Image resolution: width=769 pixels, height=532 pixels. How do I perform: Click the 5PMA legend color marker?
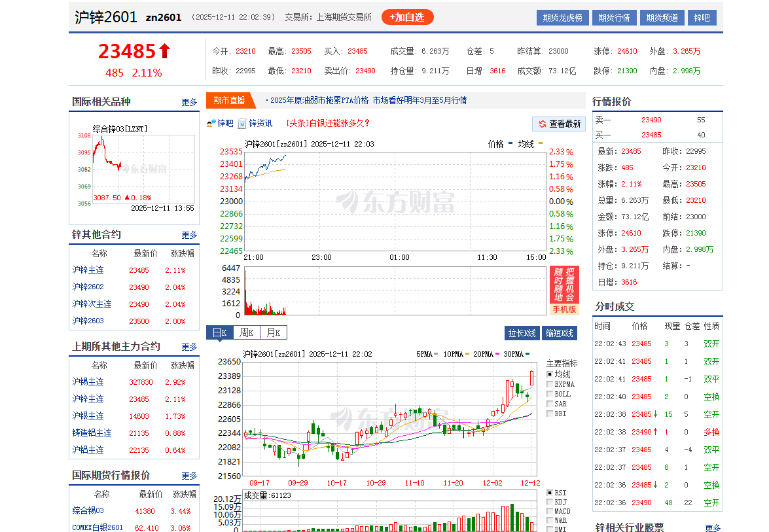(x=436, y=354)
